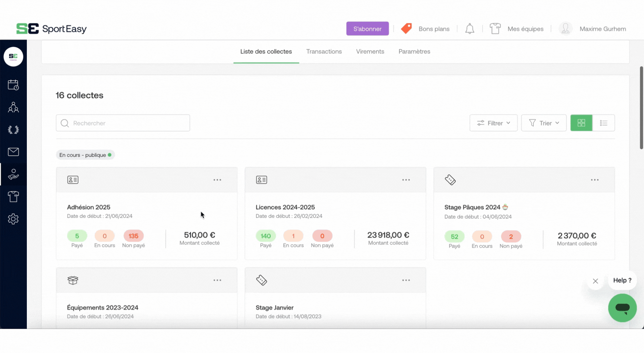Open the laurel wreath championship icon

[13, 130]
